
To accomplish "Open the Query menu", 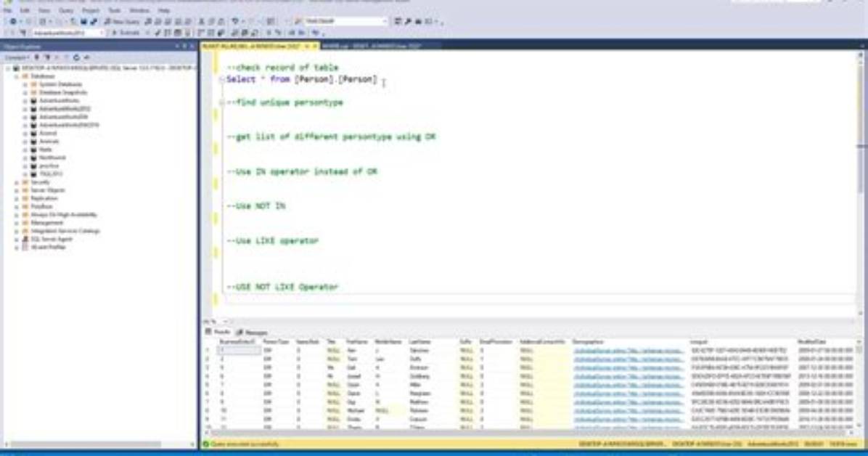I will click(x=66, y=10).
